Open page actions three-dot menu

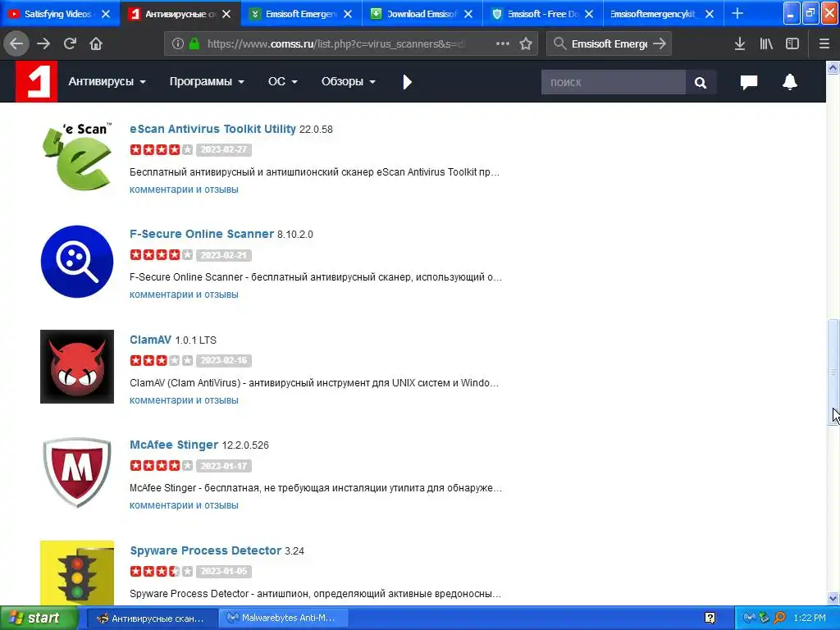click(x=503, y=44)
